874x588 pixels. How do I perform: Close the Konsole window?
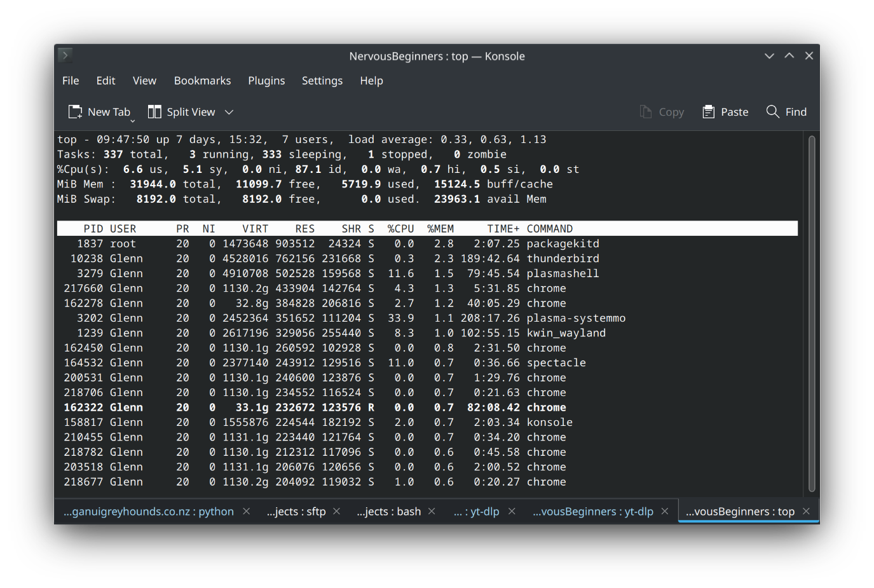pos(809,56)
